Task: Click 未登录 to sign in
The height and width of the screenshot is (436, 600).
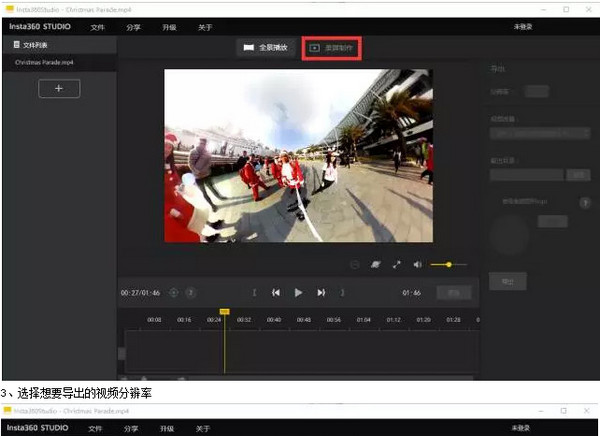Action: click(x=522, y=25)
